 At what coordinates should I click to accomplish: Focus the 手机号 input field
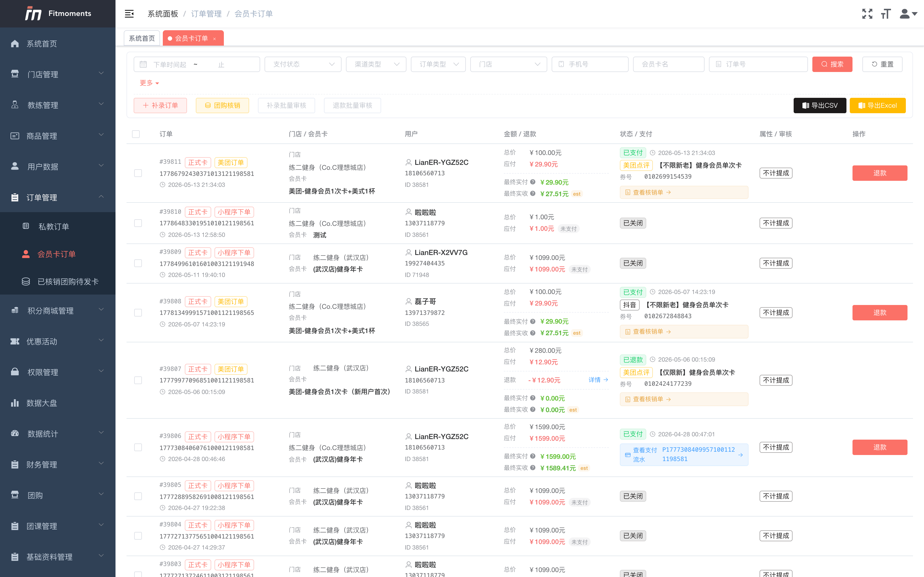(x=590, y=64)
